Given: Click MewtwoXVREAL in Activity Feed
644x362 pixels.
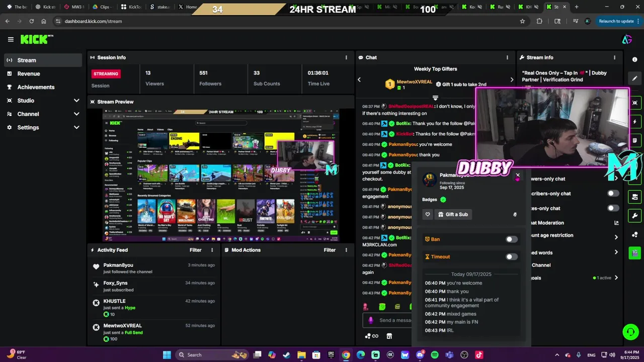Looking at the screenshot, I should pyautogui.click(x=123, y=326).
